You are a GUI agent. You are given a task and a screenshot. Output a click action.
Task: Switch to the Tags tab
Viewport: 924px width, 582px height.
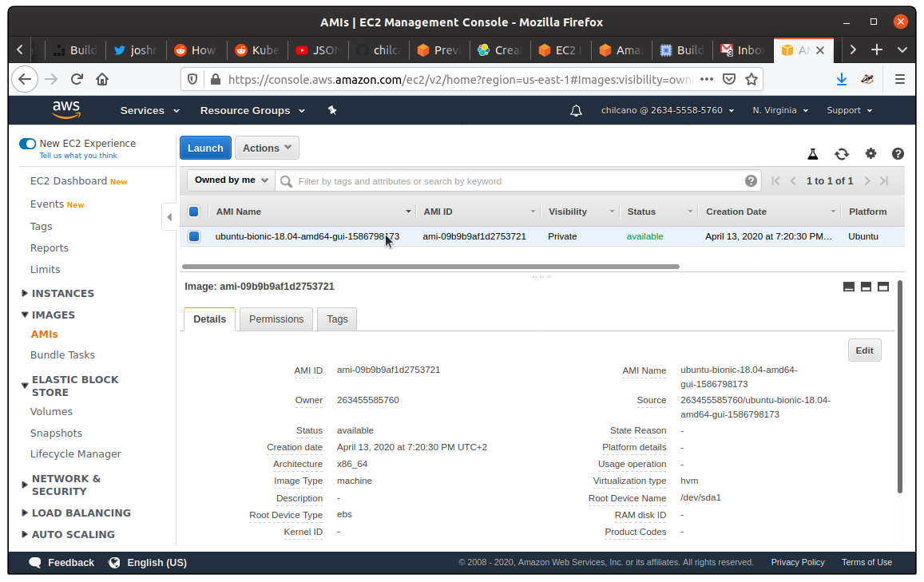coord(337,319)
